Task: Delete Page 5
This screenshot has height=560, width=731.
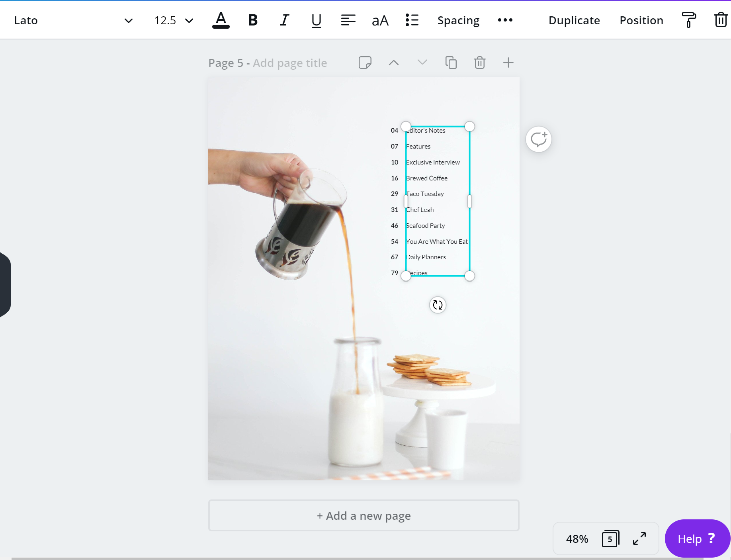Action: [479, 63]
